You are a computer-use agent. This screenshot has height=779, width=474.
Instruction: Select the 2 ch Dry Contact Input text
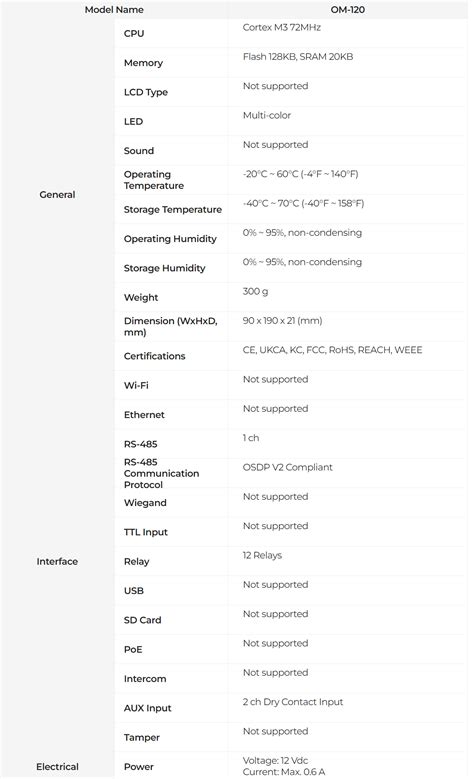(293, 702)
